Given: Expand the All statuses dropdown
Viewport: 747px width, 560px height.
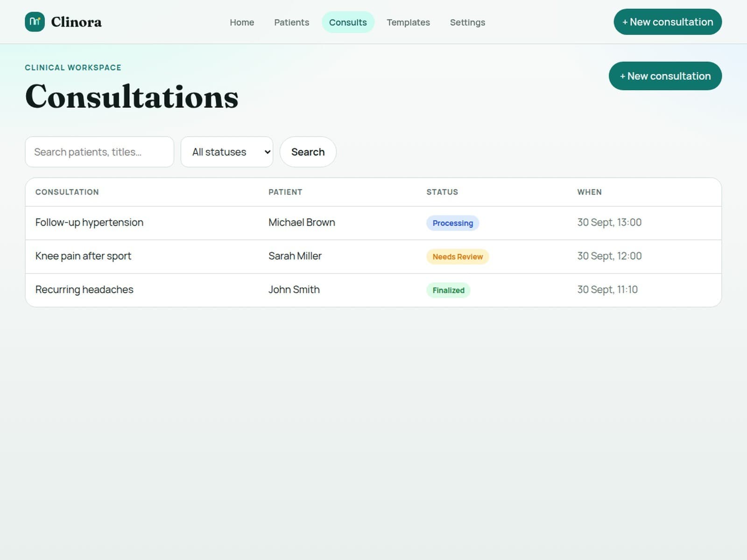Looking at the screenshot, I should [x=227, y=152].
